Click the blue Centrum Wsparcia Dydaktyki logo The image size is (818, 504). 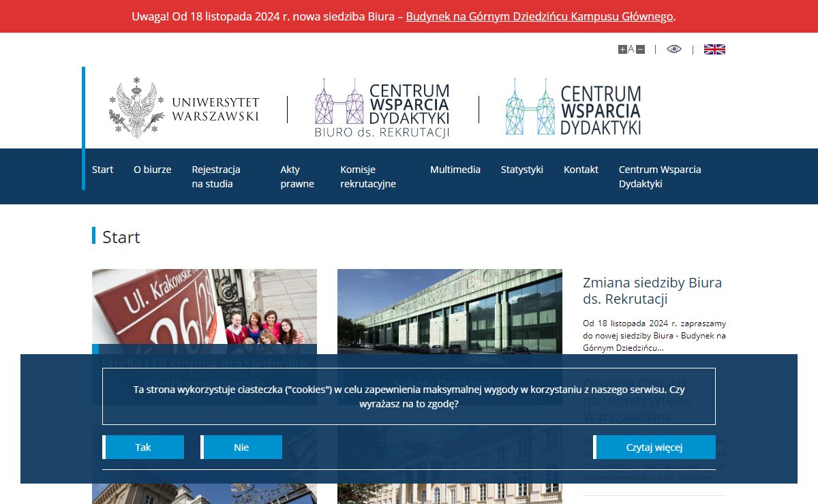573,108
